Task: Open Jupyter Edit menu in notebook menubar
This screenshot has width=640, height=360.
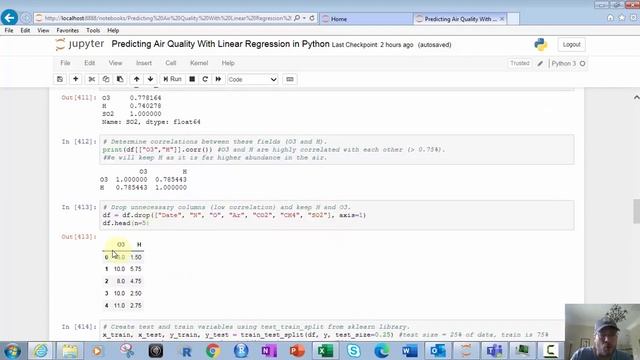Action: pos(89,63)
